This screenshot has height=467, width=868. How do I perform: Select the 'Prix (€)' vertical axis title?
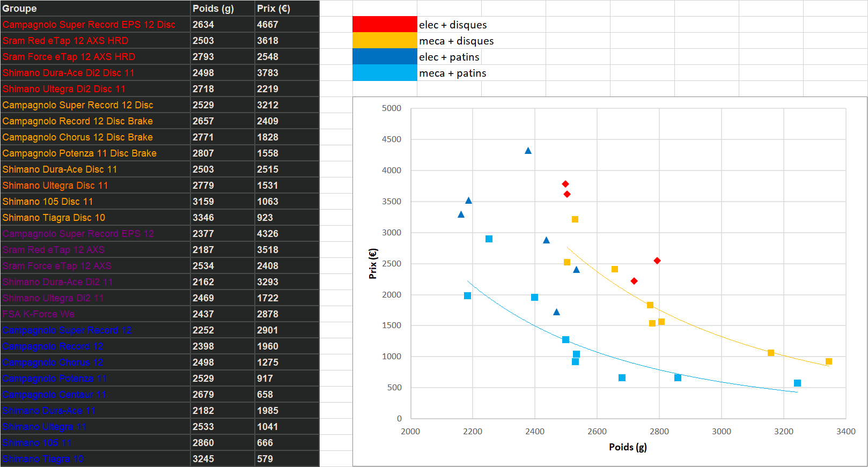pyautogui.click(x=373, y=263)
